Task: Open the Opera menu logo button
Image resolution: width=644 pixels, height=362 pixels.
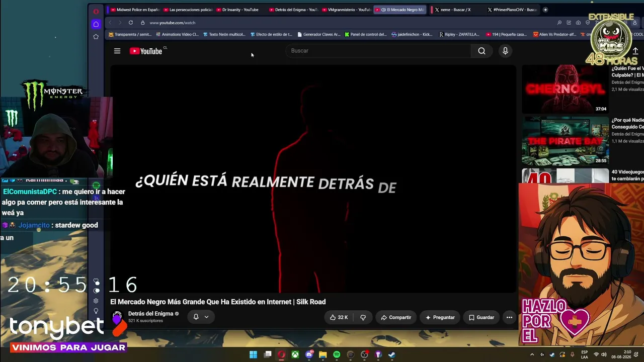Action: 96,11
